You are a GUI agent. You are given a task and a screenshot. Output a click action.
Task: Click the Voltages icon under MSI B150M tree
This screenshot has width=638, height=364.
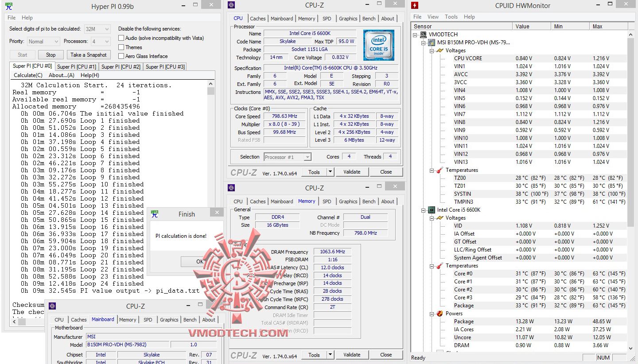click(440, 50)
